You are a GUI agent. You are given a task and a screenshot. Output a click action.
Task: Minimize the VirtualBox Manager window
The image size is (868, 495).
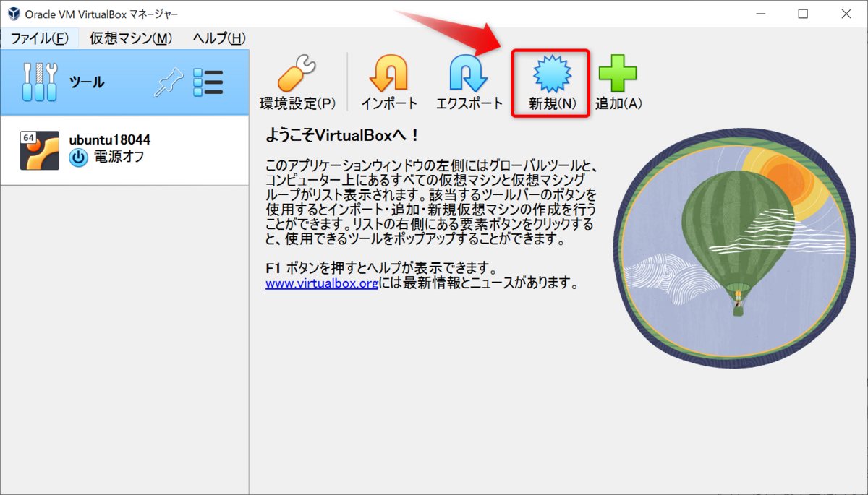[761, 14]
